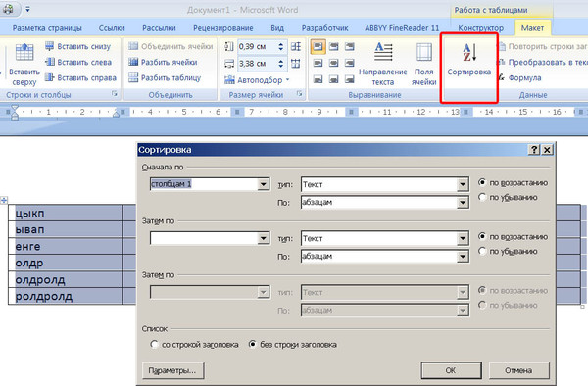Image resolution: width=588 pixels, height=386 pixels.
Task: Click Вставить слева insert left
Action: tap(78, 62)
